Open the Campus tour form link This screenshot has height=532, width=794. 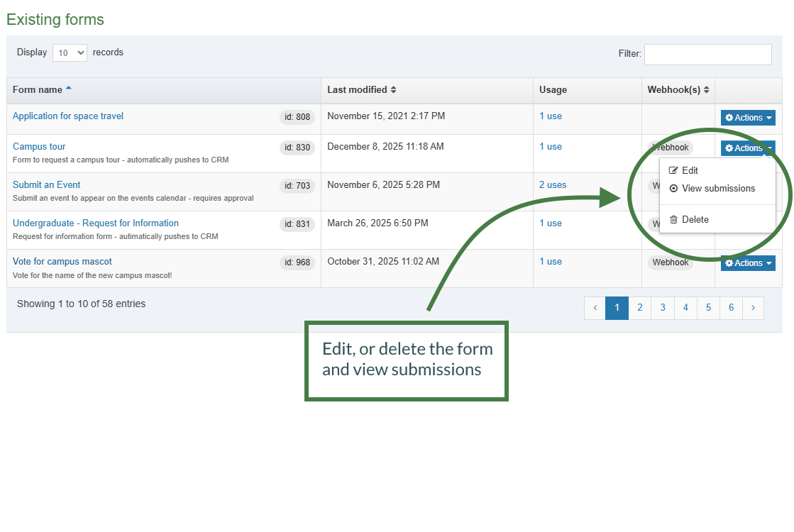click(39, 147)
